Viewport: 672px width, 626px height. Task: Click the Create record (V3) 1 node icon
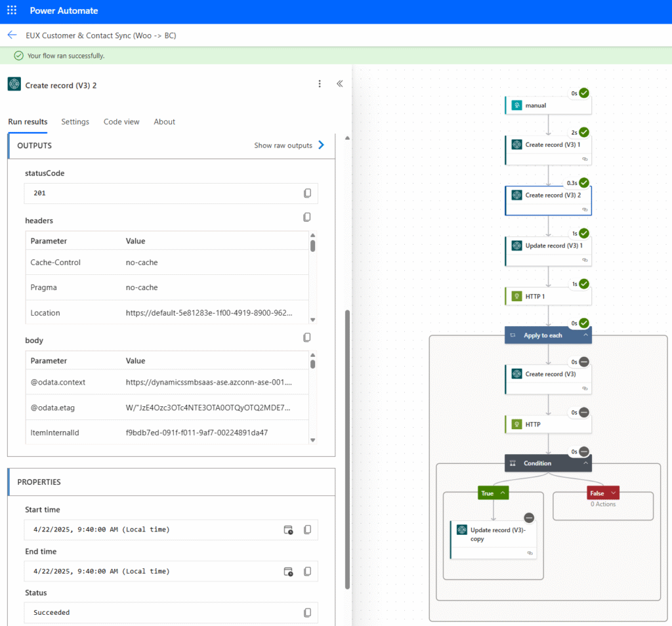(517, 145)
